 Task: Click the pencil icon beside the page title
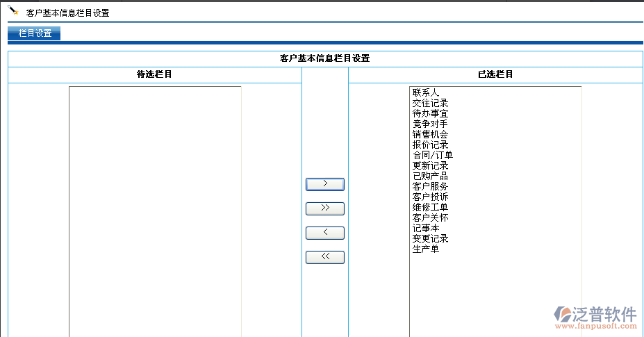click(13, 11)
